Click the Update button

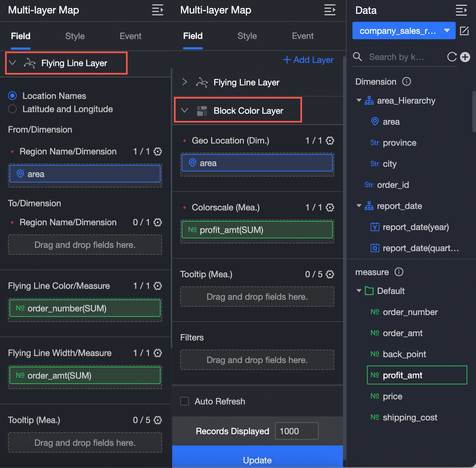tap(257, 460)
